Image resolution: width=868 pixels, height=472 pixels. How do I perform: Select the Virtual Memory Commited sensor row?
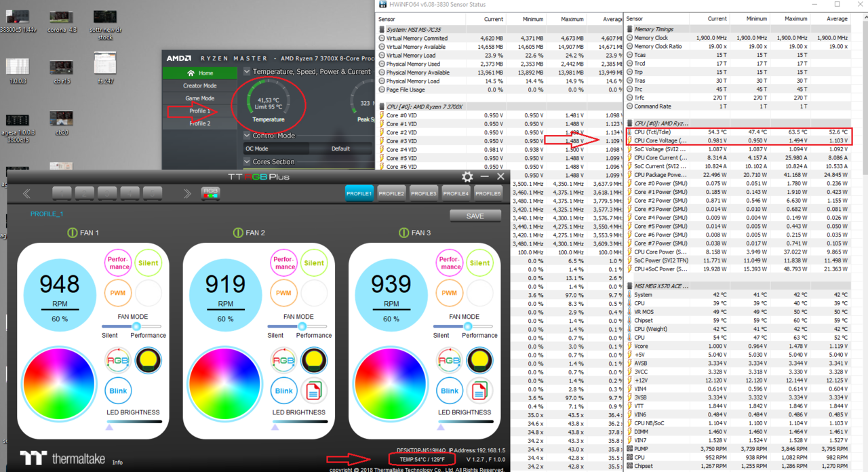tap(501, 38)
